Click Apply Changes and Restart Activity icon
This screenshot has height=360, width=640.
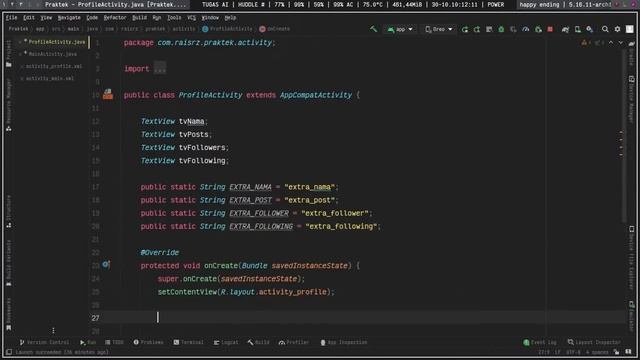coord(477,29)
